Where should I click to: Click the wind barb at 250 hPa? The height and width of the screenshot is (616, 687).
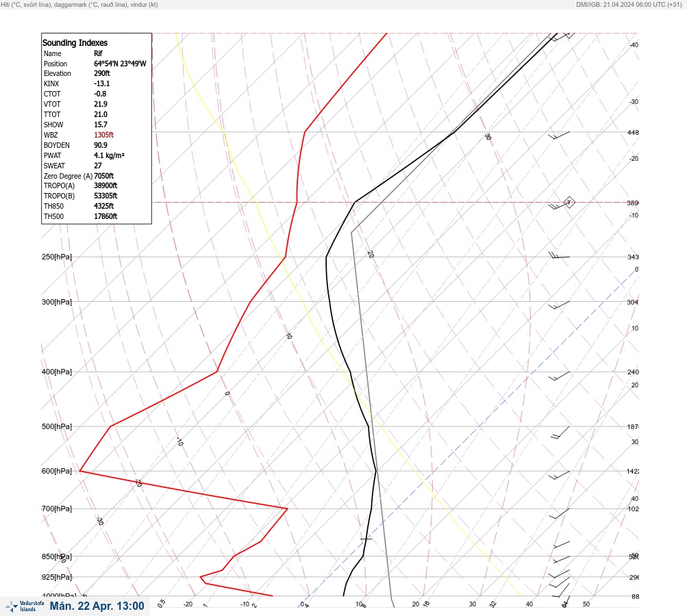tap(560, 256)
